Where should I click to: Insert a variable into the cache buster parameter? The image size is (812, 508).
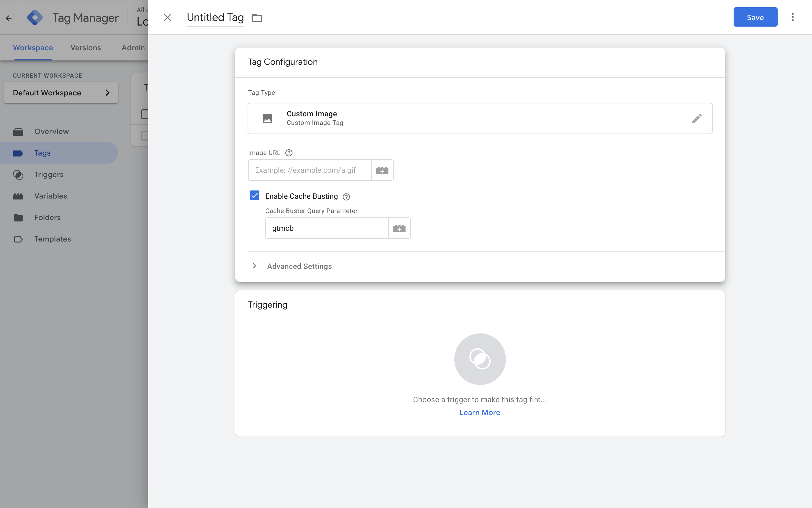[399, 228]
